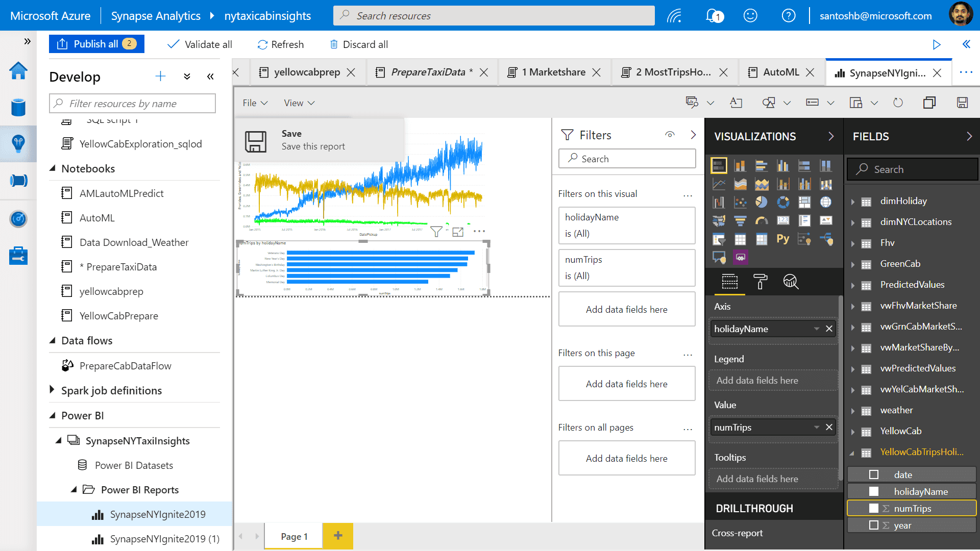The width and height of the screenshot is (980, 551).
Task: Collapse the YellowCabTripsHoli table
Action: tap(852, 453)
